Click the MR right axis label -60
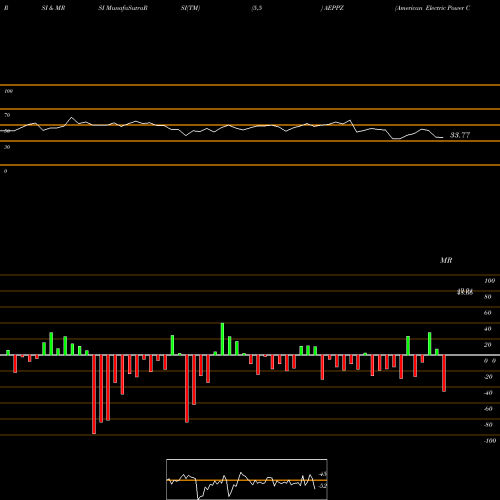 coord(488,409)
